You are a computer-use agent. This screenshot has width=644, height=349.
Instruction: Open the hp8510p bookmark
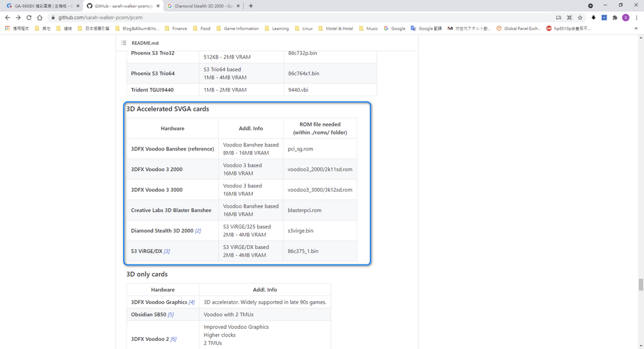[568, 28]
